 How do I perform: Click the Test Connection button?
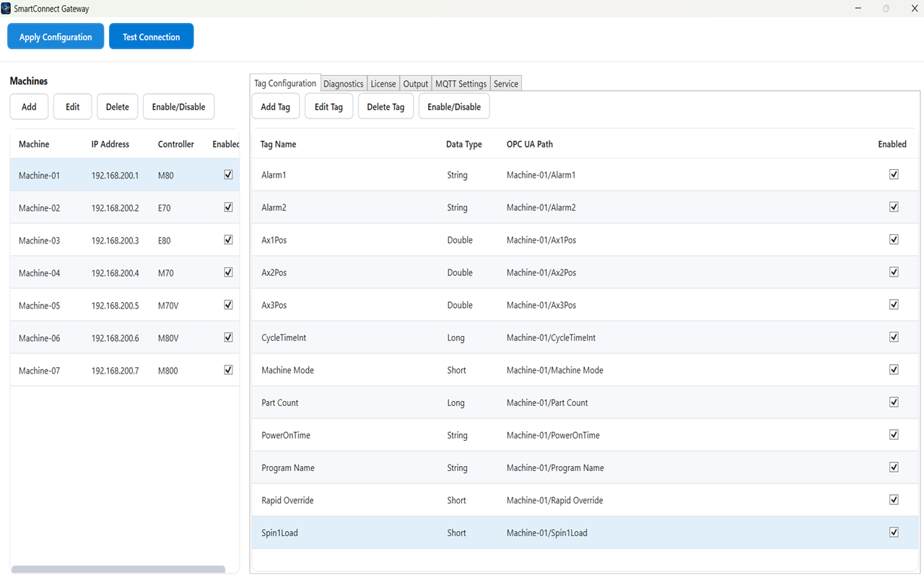152,37
